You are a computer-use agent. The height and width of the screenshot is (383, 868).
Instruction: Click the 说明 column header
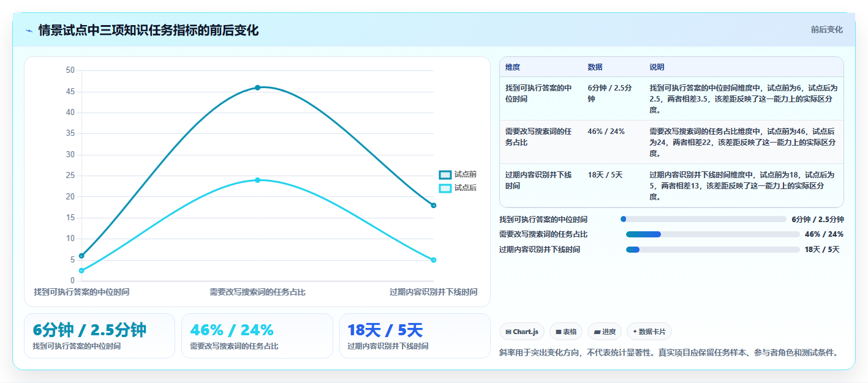pyautogui.click(x=657, y=67)
